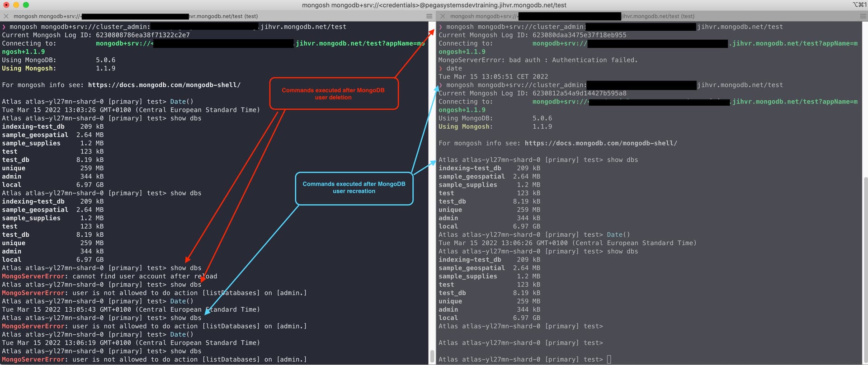Focus the cursor at the right pane's last prompt
Image resolution: width=868 pixels, height=365 pixels.
pos(609,360)
